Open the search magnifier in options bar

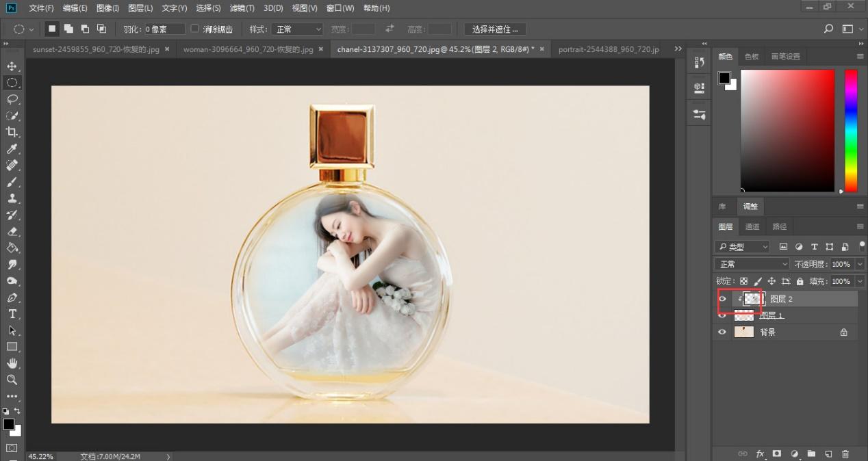click(x=829, y=29)
